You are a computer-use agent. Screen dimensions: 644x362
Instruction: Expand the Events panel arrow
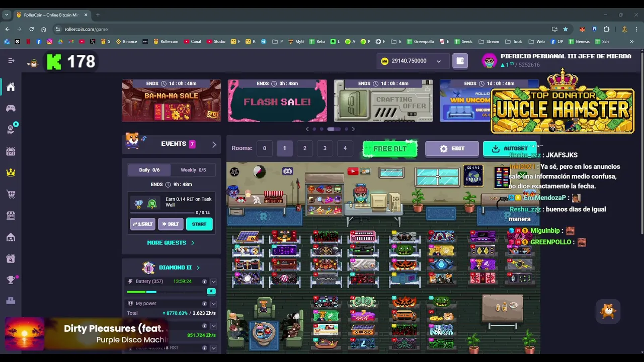point(214,144)
